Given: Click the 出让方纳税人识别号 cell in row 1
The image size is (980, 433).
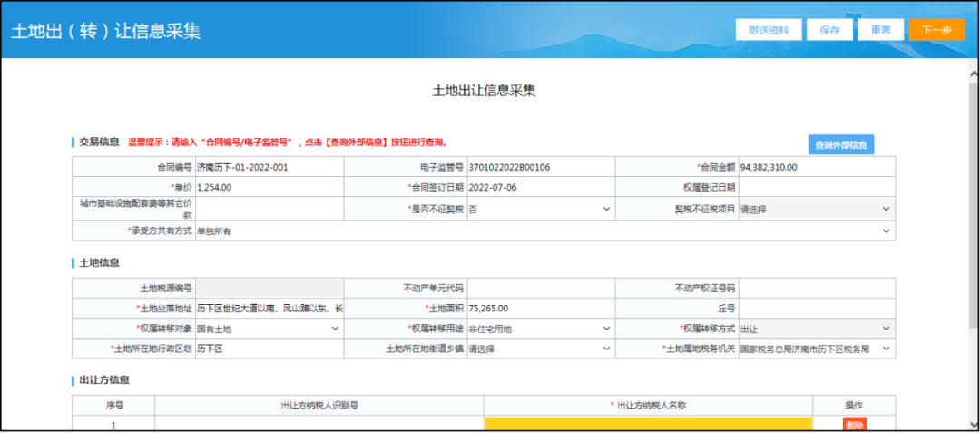Looking at the screenshot, I should [x=319, y=424].
